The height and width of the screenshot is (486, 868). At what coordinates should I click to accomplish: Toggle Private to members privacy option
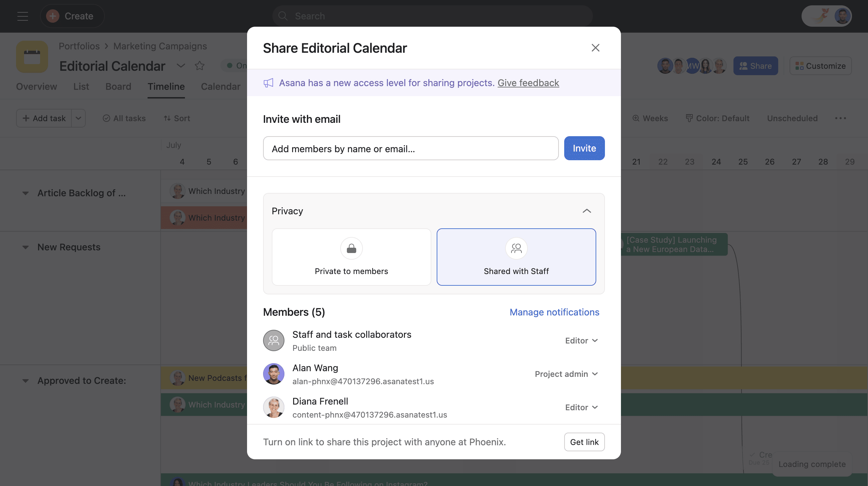point(351,257)
